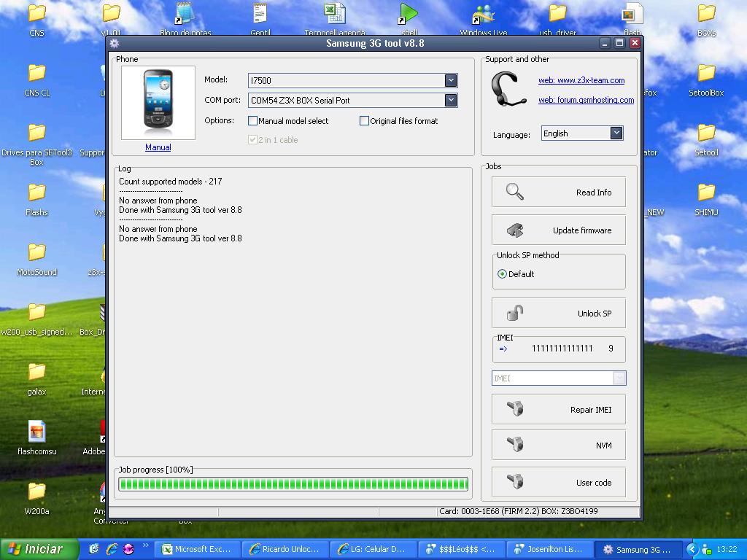
Task: Select the flashcomsu file icon
Action: [x=36, y=438]
